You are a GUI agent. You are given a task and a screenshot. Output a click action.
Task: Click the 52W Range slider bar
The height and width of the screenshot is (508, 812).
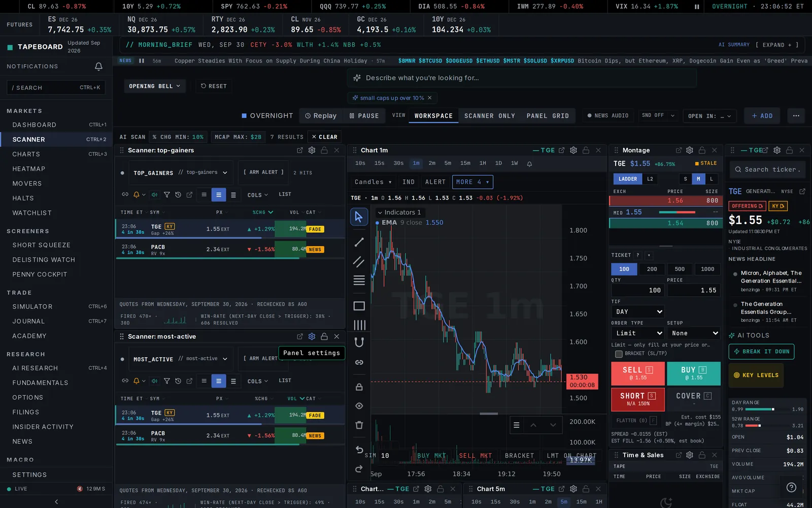pos(767,426)
